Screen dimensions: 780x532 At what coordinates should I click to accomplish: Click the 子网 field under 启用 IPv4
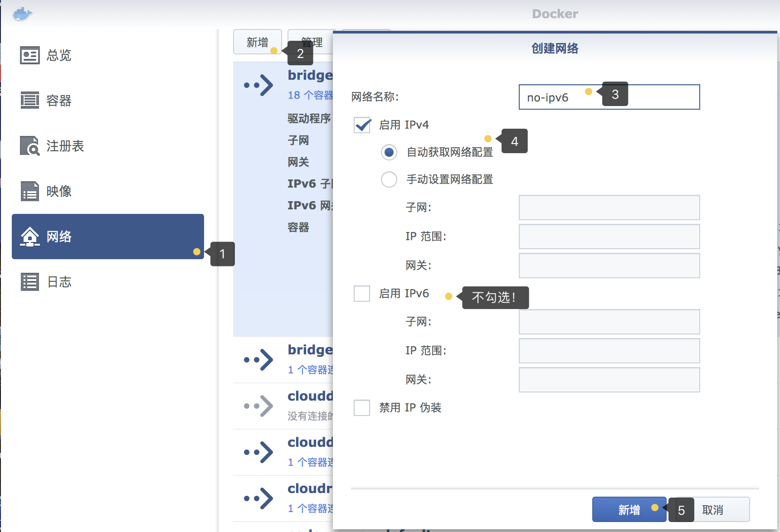609,208
